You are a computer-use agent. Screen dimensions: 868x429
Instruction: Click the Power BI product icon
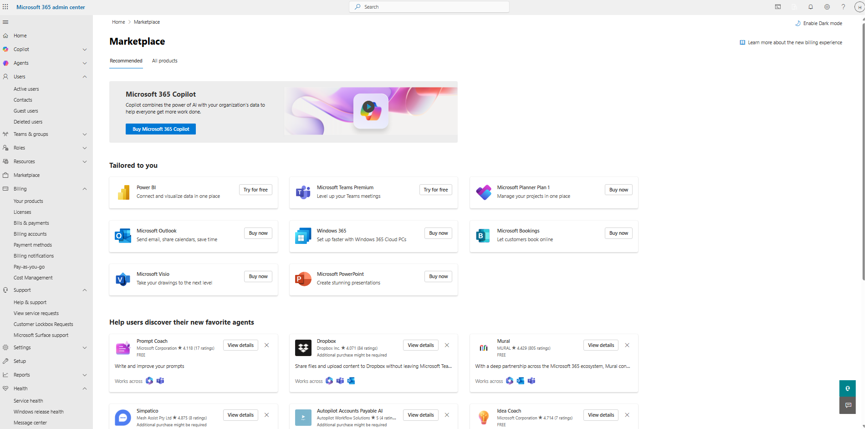click(123, 192)
